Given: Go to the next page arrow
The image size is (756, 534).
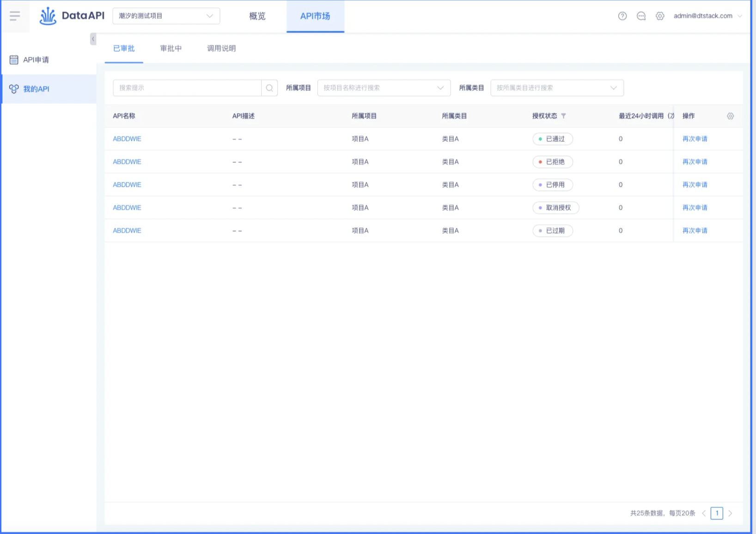Looking at the screenshot, I should point(730,513).
